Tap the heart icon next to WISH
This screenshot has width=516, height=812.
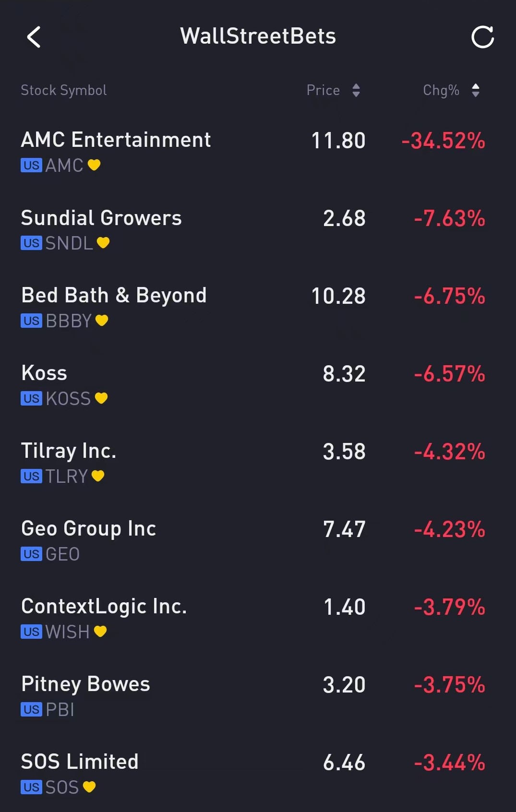[x=100, y=632]
